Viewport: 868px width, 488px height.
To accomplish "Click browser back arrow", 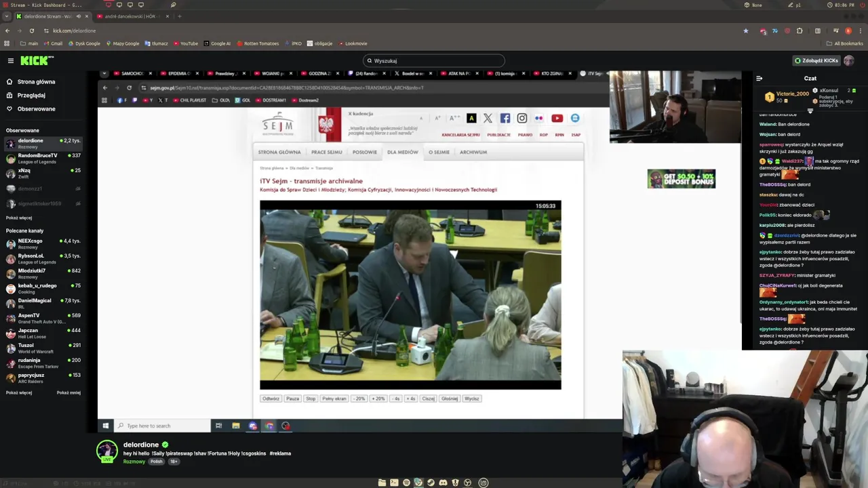I will pos(7,30).
